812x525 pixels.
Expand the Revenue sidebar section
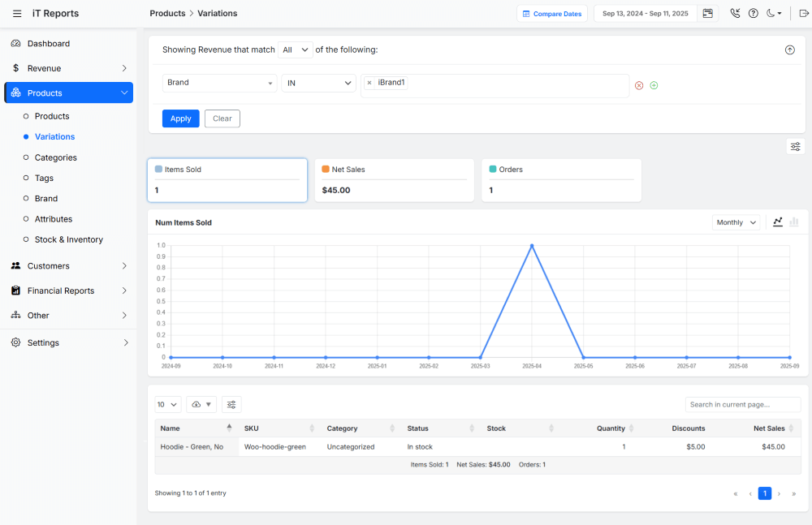click(68, 68)
